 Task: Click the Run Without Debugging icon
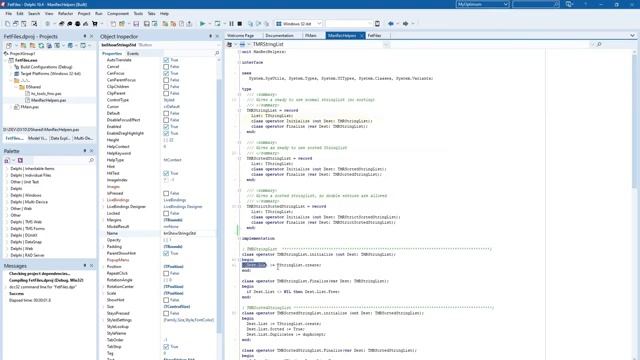(x=218, y=24)
